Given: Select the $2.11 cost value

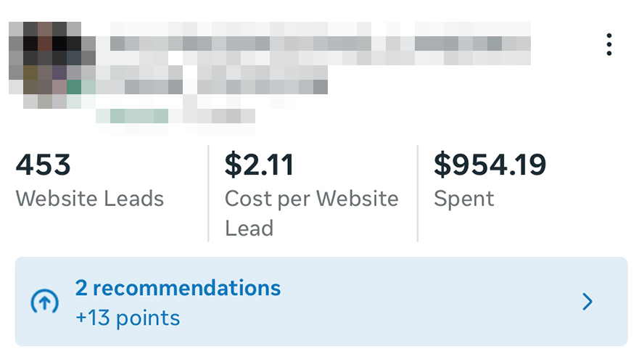Looking at the screenshot, I should point(259,165).
